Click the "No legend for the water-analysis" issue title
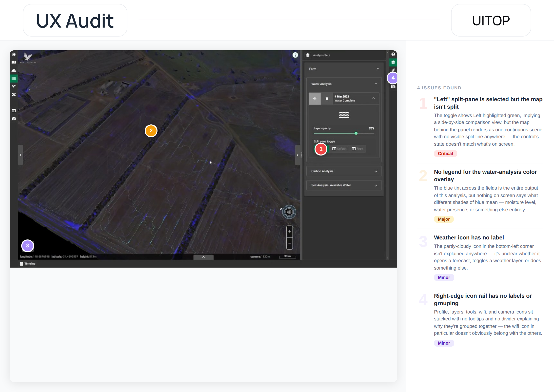Image resolution: width=554 pixels, height=392 pixels. click(x=485, y=176)
